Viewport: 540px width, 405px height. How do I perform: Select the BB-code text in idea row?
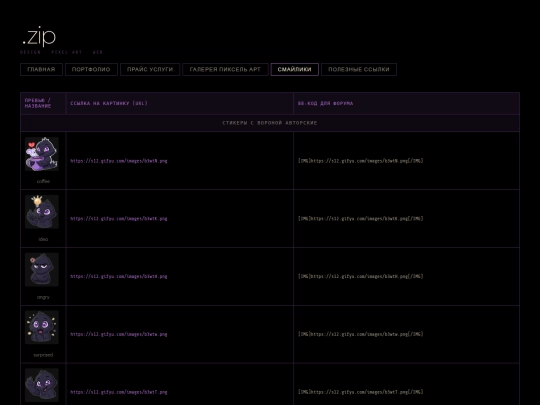click(361, 219)
